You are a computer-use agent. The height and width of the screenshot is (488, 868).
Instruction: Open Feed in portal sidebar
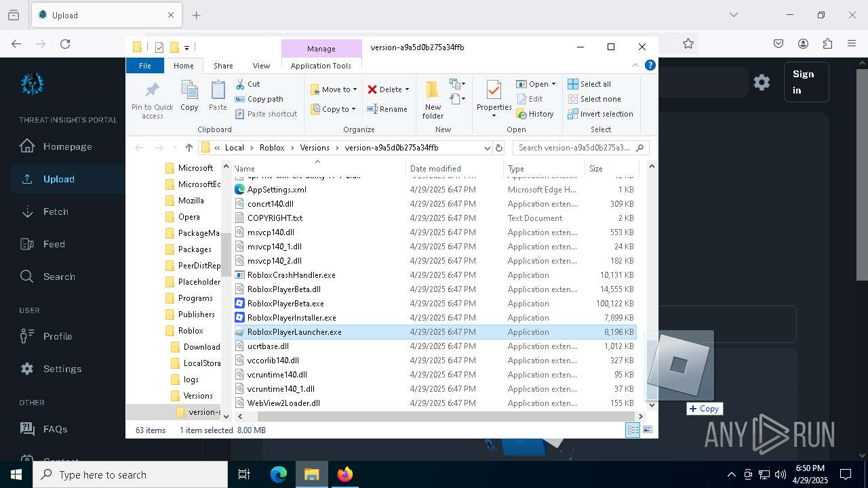(43, 244)
